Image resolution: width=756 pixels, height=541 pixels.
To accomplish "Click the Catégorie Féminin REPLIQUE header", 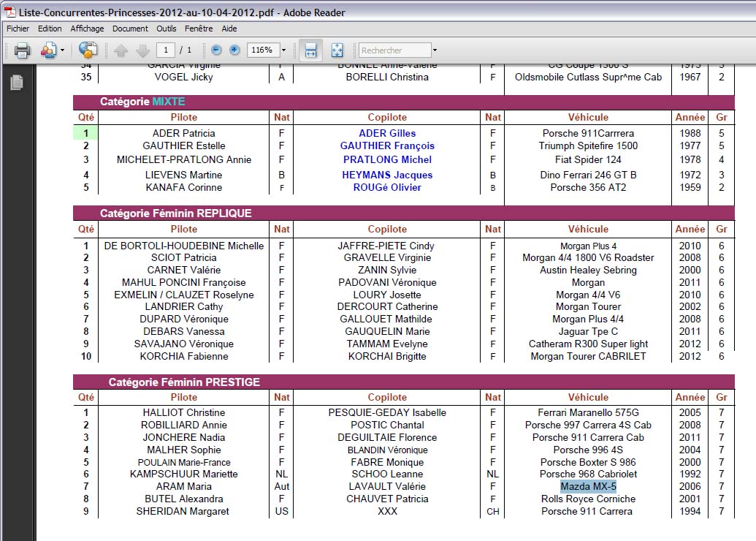I will pos(175,213).
